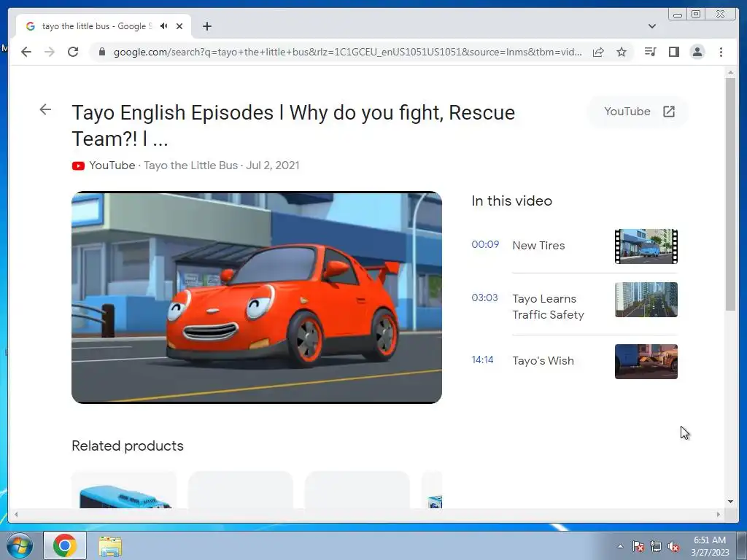This screenshot has height=560, width=747.
Task: Open a new tab
Action: (x=206, y=26)
